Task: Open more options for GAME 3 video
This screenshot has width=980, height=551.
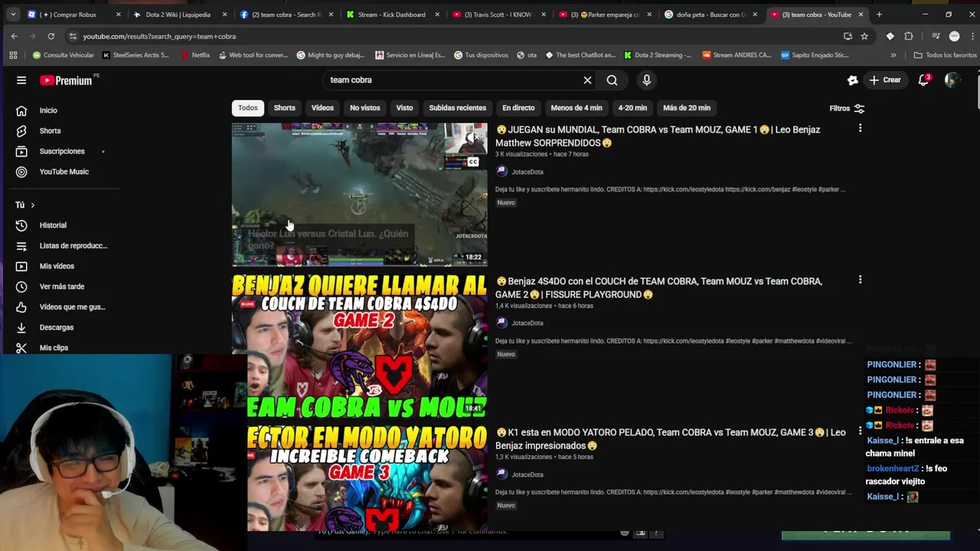Action: [860, 432]
